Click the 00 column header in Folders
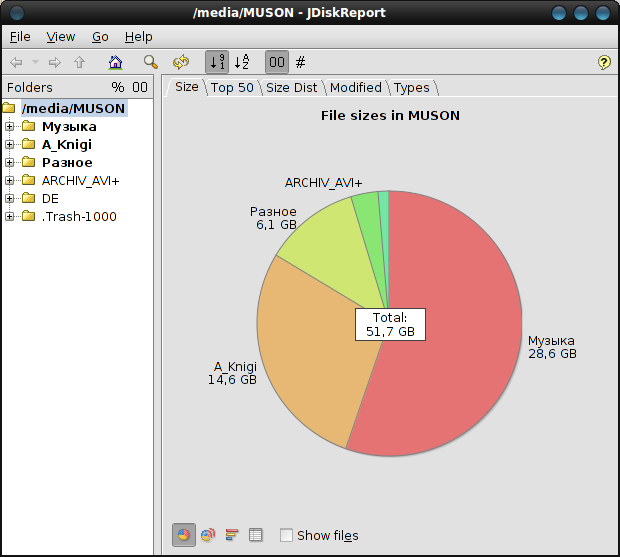Screen dimensions: 620x557 pyautogui.click(x=140, y=87)
